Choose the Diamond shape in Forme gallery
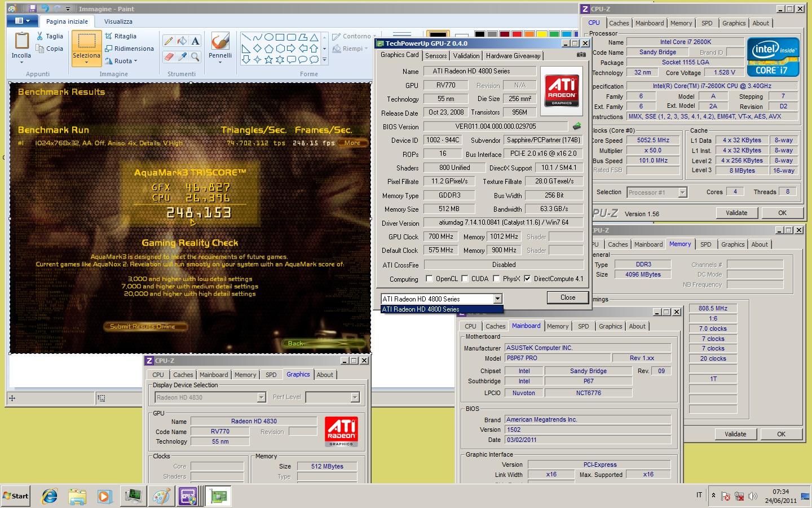 (257, 49)
